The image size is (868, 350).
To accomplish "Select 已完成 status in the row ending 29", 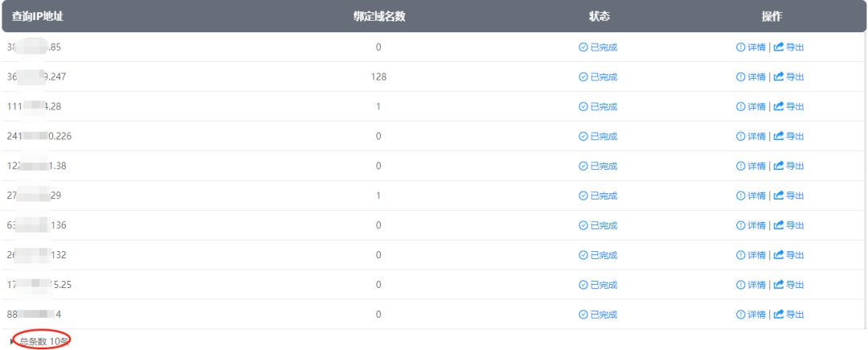I will [604, 196].
